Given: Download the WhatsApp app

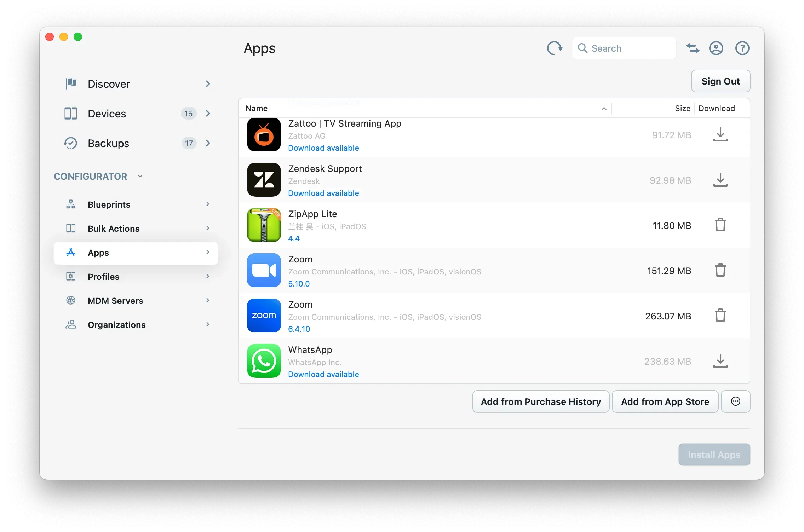Looking at the screenshot, I should pyautogui.click(x=720, y=361).
